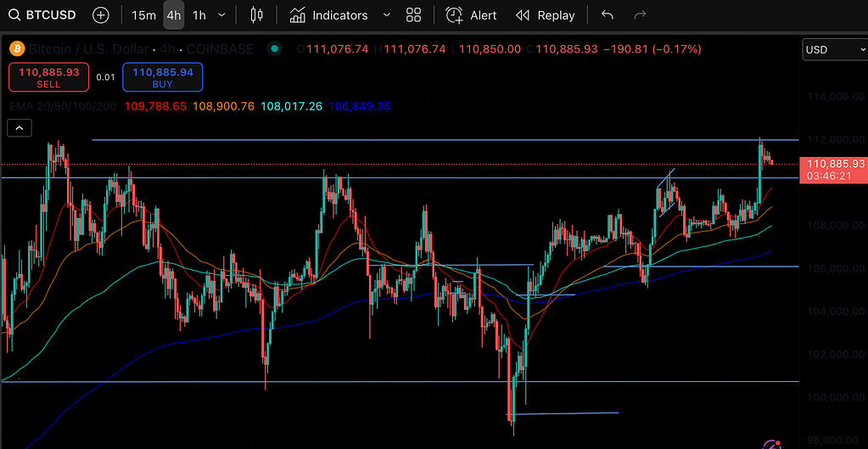The width and height of the screenshot is (868, 449).
Task: Click the close price value 110,885.93
Action: pyautogui.click(x=567, y=49)
